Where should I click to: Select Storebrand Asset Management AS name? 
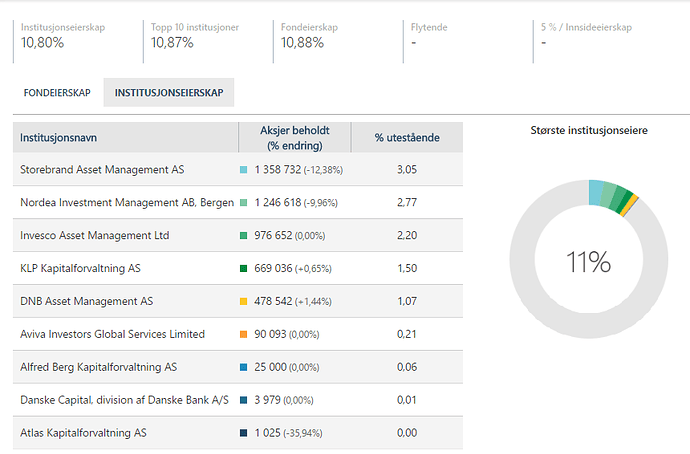(x=102, y=170)
